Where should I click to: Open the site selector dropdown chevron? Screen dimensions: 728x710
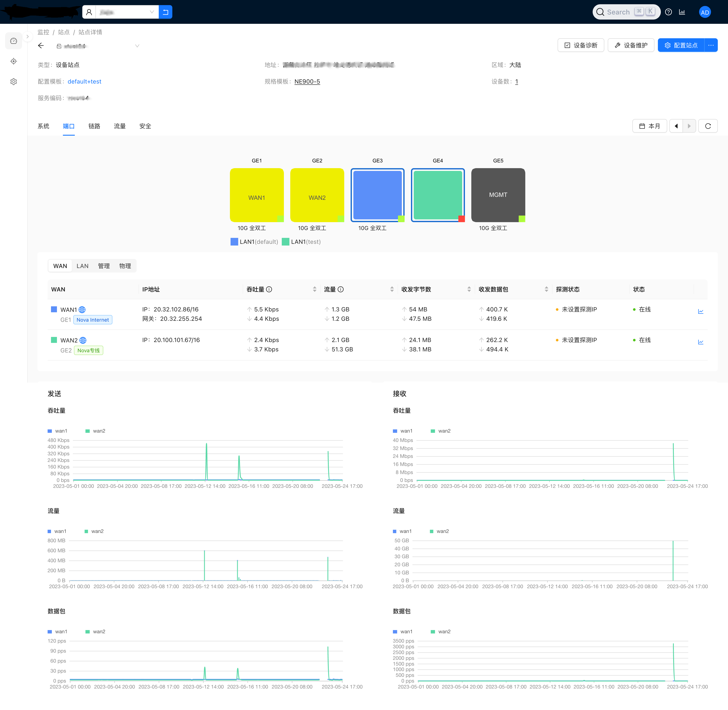[x=137, y=46]
